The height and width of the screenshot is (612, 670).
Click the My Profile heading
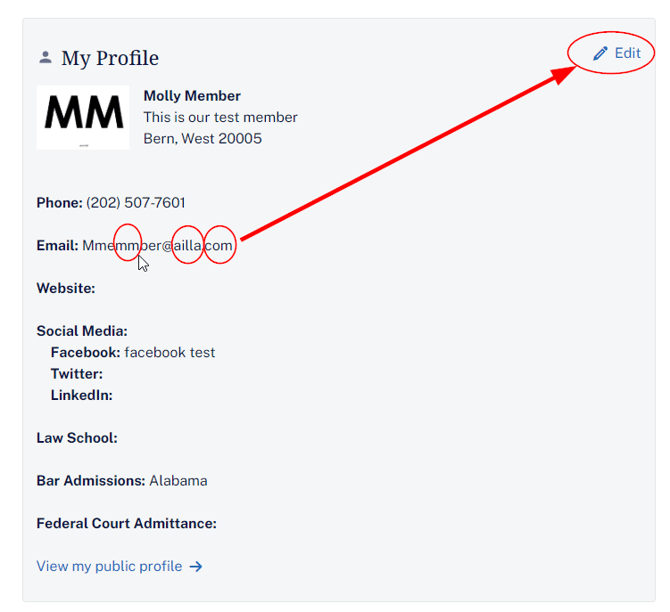[110, 58]
